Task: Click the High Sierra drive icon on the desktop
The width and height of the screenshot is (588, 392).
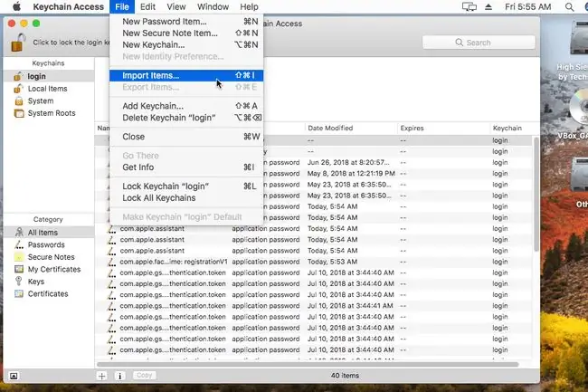Action: [x=579, y=37]
